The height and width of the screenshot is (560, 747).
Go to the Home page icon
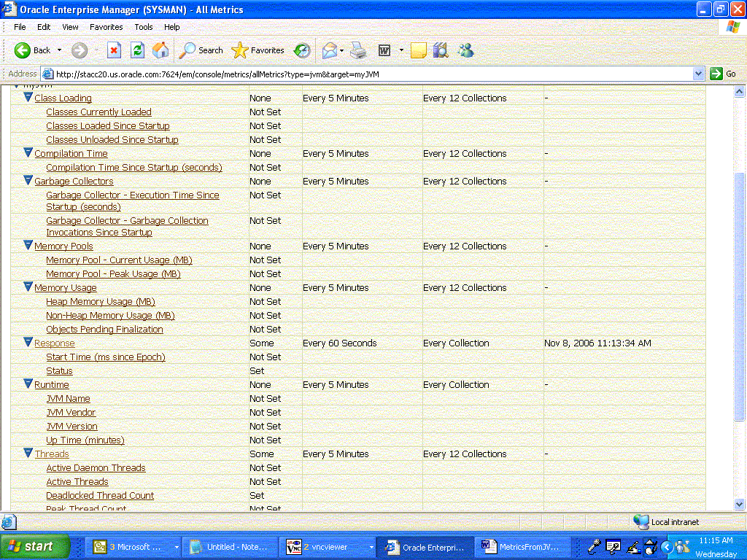point(160,50)
